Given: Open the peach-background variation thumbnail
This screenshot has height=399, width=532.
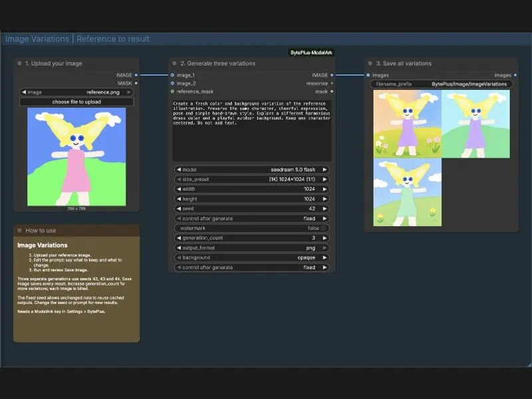Looking at the screenshot, I should coord(407,124).
